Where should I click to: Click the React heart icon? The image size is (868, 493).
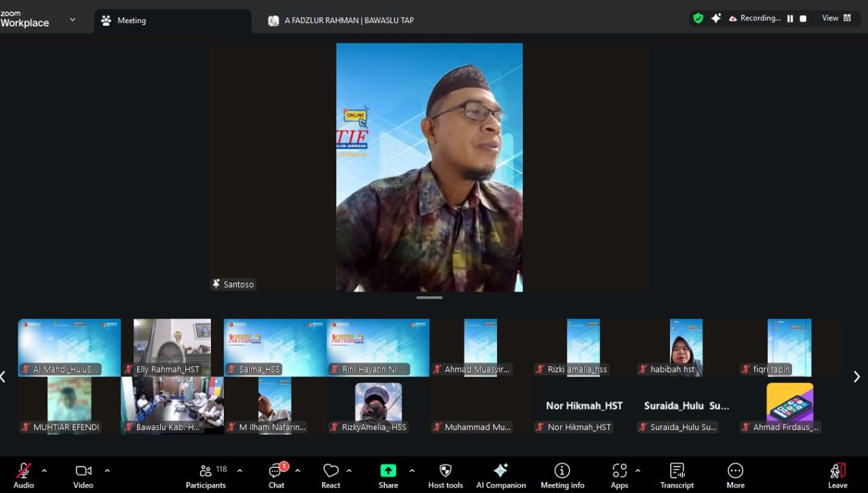click(331, 475)
